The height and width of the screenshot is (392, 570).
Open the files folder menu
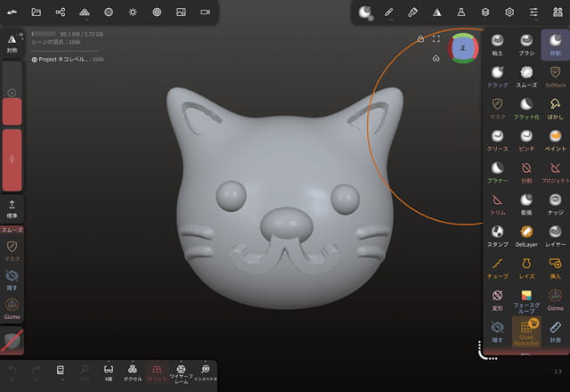point(37,12)
